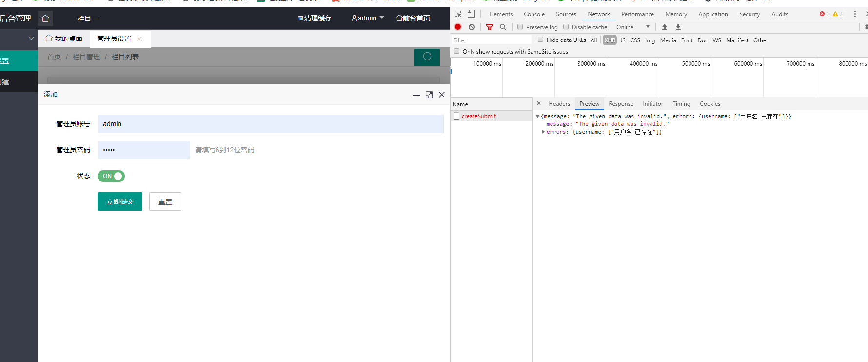Open the DevTools three-dot menu
The height and width of the screenshot is (362, 868).
(x=855, y=14)
